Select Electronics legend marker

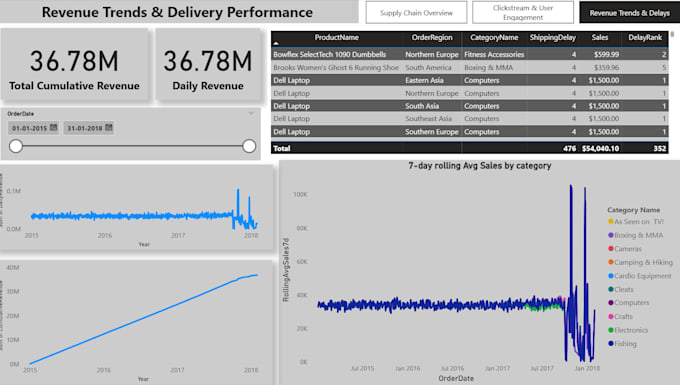pos(611,330)
